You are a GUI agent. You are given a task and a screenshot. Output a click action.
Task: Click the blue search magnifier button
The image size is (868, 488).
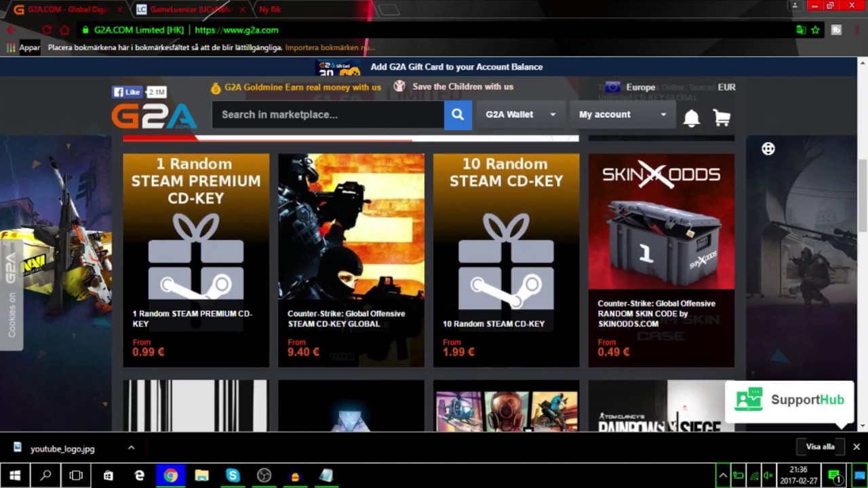click(x=458, y=115)
